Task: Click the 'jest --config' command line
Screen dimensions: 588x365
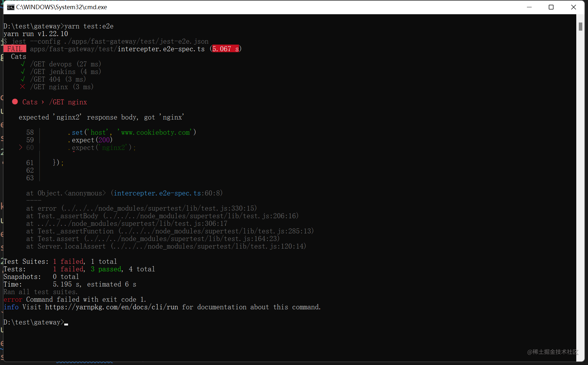Action: point(106,41)
